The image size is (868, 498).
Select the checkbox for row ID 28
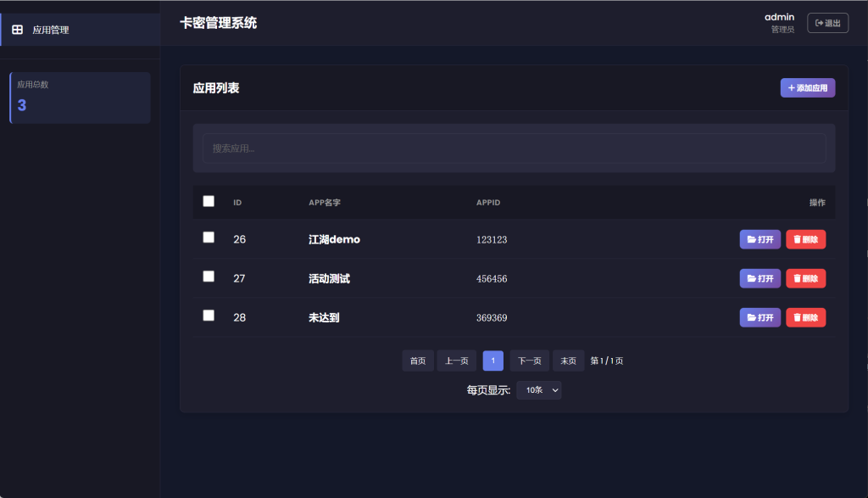(x=209, y=316)
